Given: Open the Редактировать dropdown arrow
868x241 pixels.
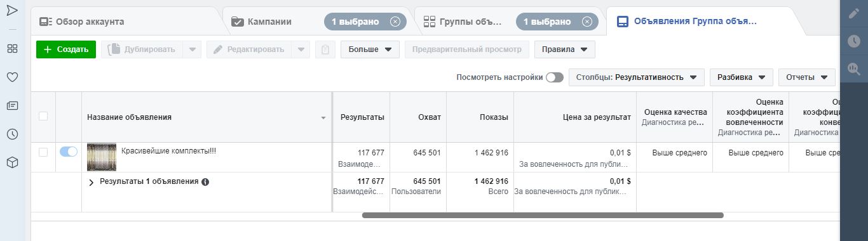Looking at the screenshot, I should 301,49.
